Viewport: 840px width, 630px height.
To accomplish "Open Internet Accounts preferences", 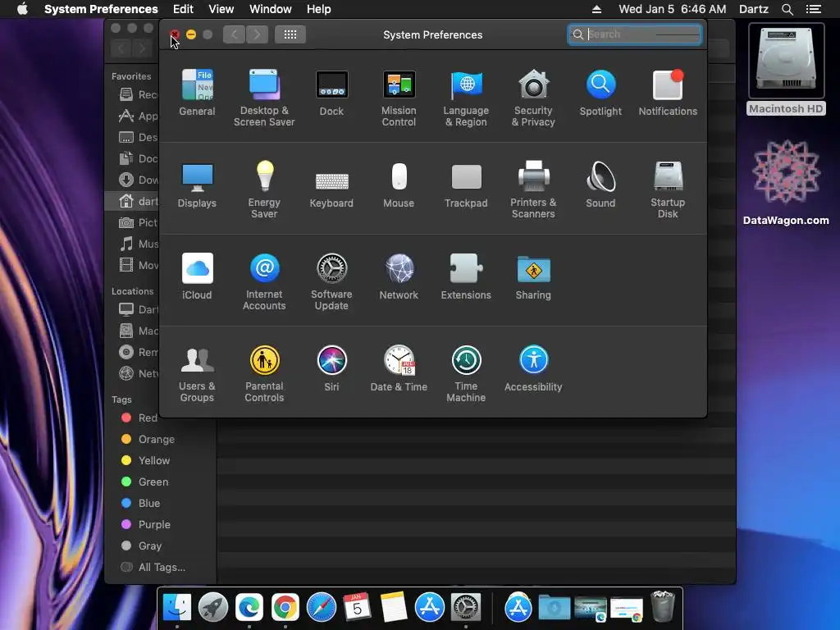I will pyautogui.click(x=264, y=282).
